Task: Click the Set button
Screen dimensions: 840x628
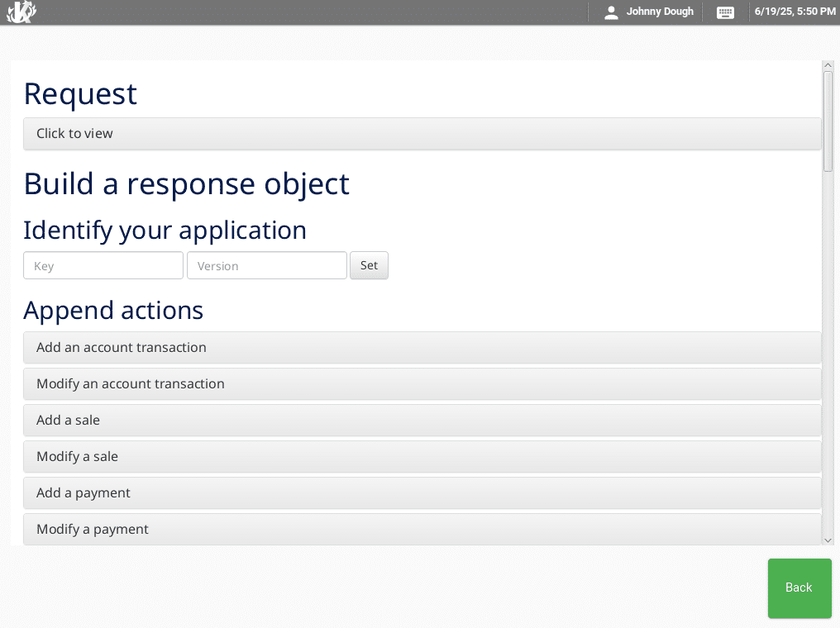Action: (369, 265)
